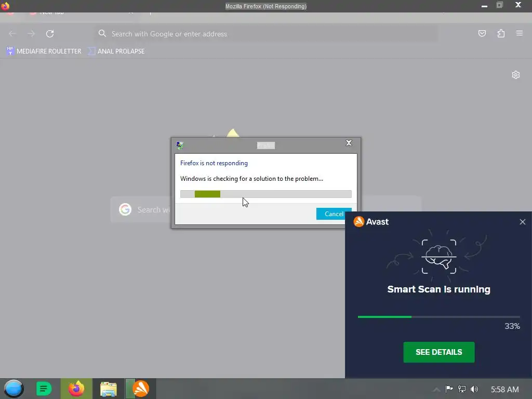Expand hidden system tray icons chevron
This screenshot has height=399, width=532.
[x=436, y=390]
